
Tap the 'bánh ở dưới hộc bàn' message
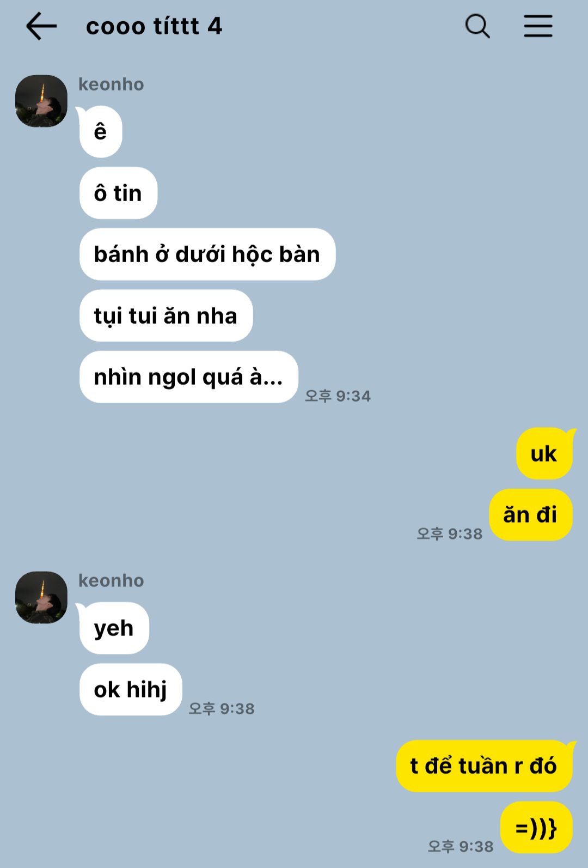207,254
